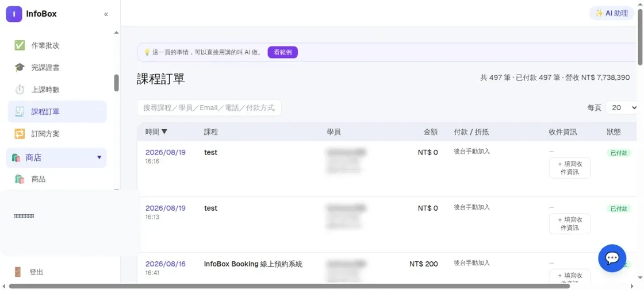
Task: Click the horizontal scrollbar right arrow
Action: (632, 286)
